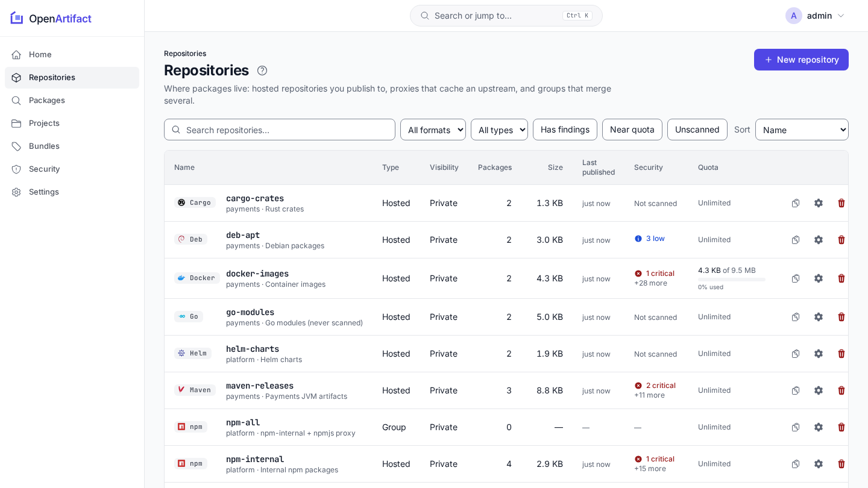Screen dimensions: 868x488
Task: Open settings gear for helm-charts row
Action: coord(819,354)
